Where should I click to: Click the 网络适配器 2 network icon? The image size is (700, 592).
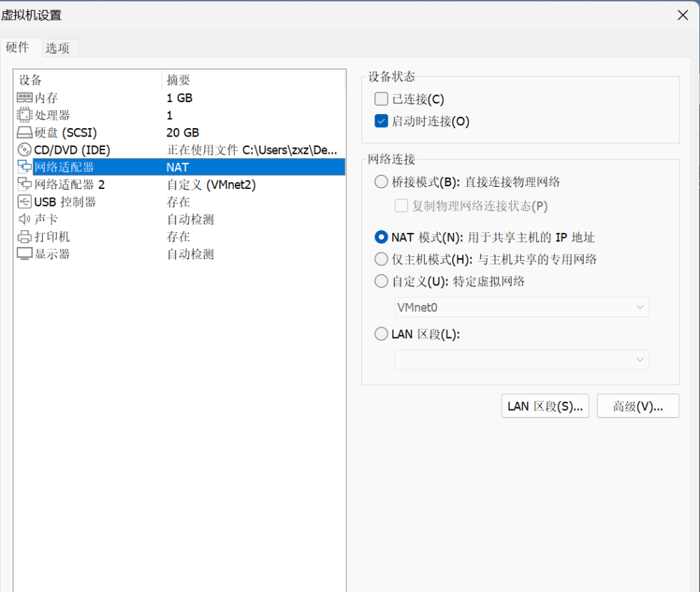24,185
